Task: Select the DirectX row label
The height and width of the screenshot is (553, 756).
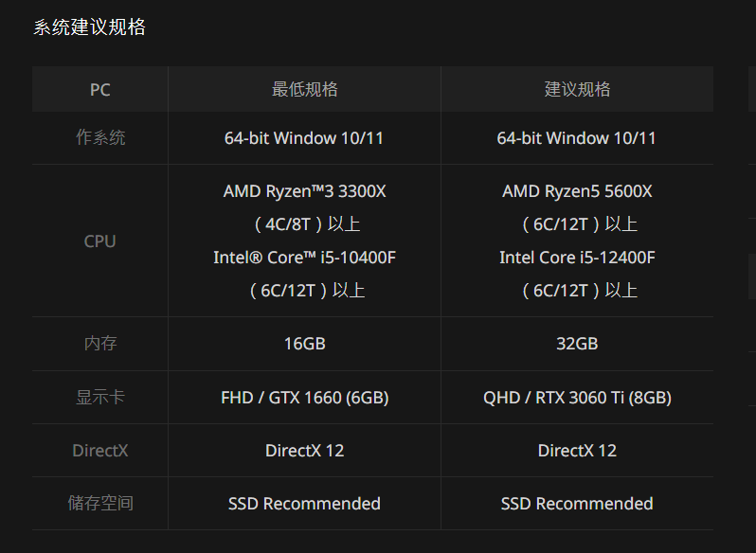Action: [99, 451]
